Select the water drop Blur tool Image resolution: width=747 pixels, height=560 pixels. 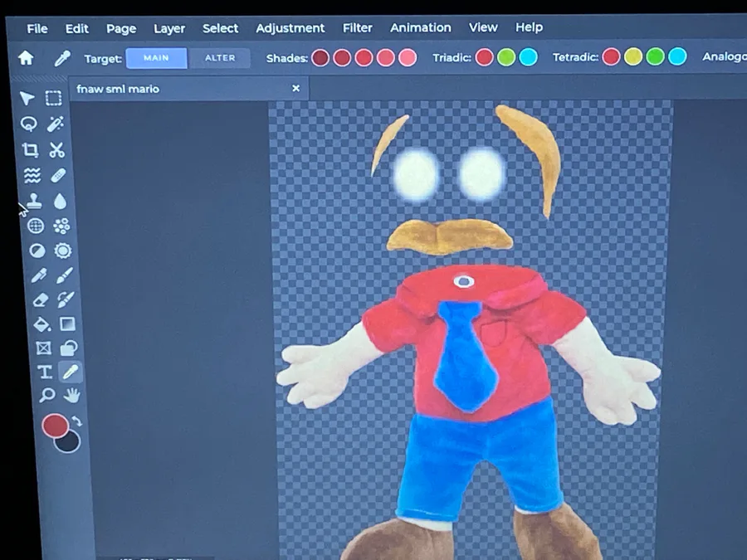tap(60, 202)
